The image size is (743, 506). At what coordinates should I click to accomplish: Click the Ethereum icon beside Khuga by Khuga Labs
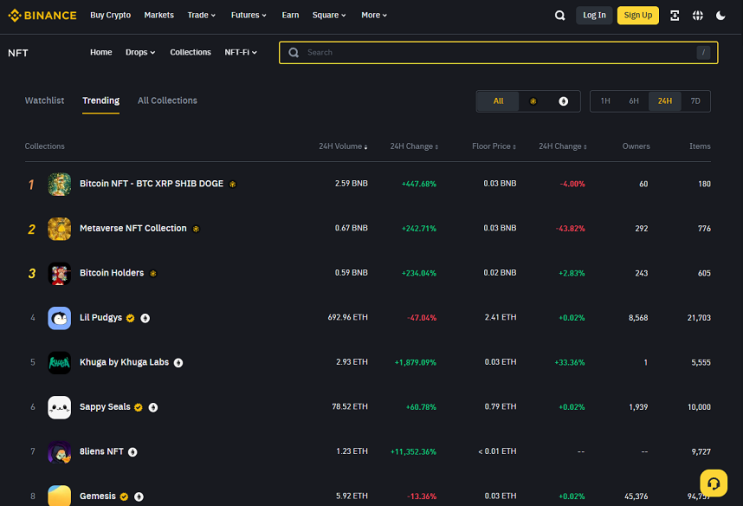pyautogui.click(x=178, y=363)
